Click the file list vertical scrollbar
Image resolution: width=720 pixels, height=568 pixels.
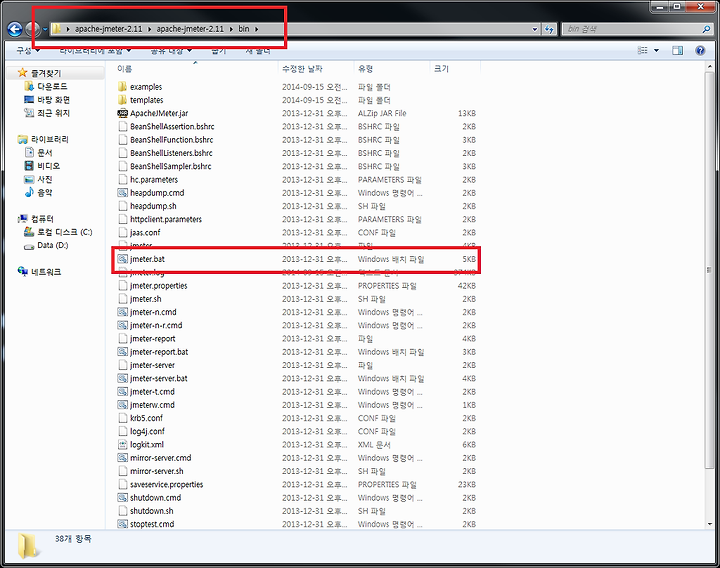click(710, 270)
